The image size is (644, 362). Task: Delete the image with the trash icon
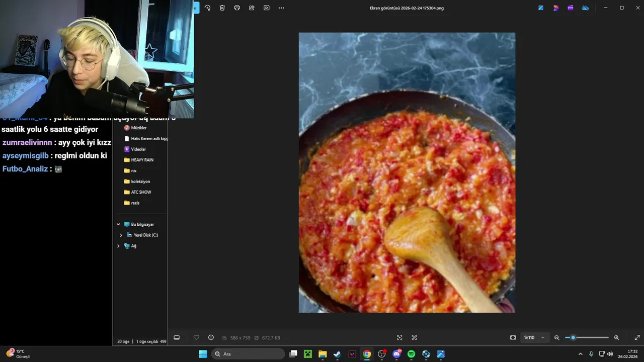point(222,8)
